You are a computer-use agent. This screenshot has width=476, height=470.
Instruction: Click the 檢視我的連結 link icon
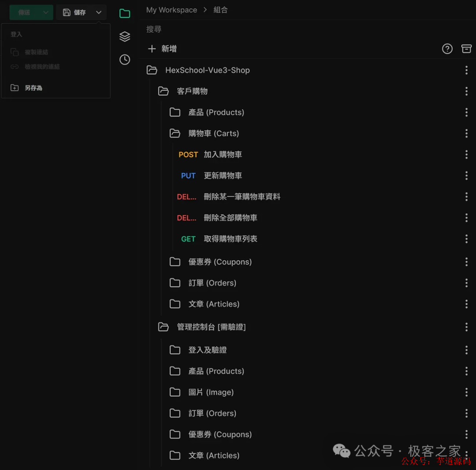tap(15, 67)
